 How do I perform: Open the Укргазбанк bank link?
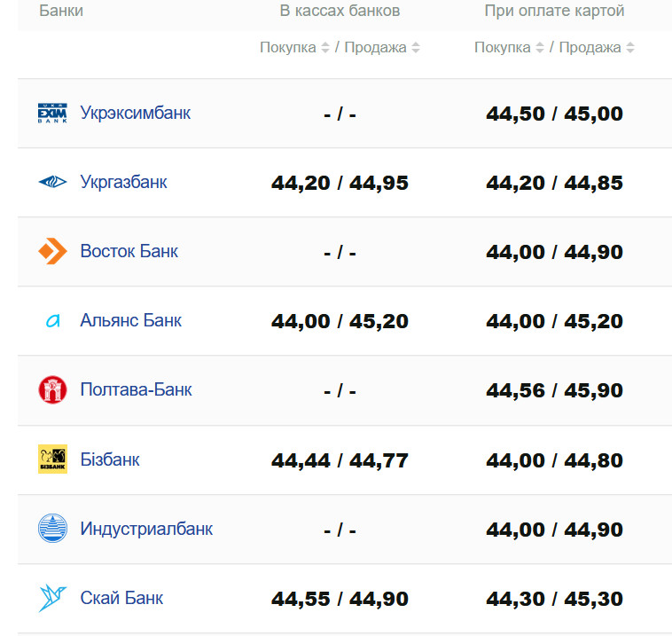click(x=123, y=183)
